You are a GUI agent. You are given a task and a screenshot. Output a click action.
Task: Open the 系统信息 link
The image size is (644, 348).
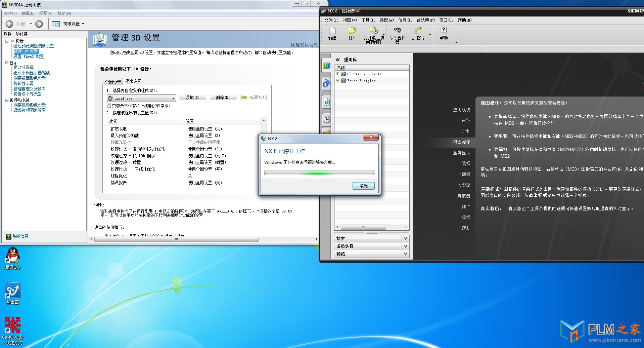(20, 236)
